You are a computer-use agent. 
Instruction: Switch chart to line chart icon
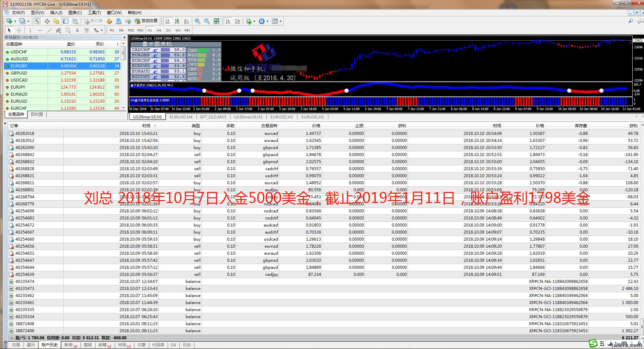[186, 21]
